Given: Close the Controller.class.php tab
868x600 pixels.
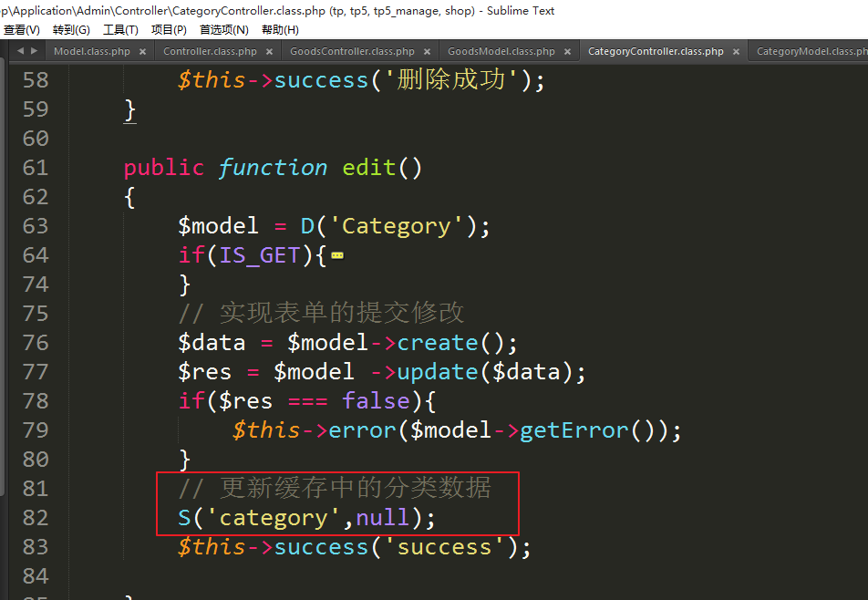Looking at the screenshot, I should (x=269, y=52).
